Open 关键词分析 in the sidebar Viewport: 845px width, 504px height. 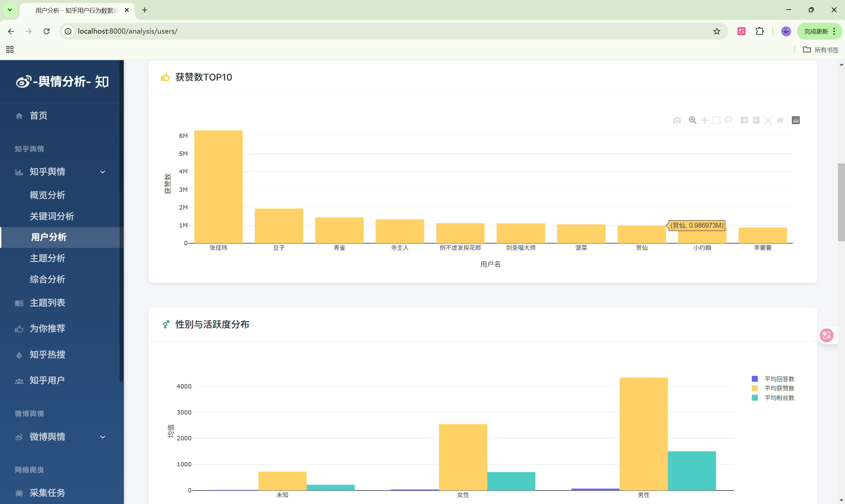click(x=52, y=216)
